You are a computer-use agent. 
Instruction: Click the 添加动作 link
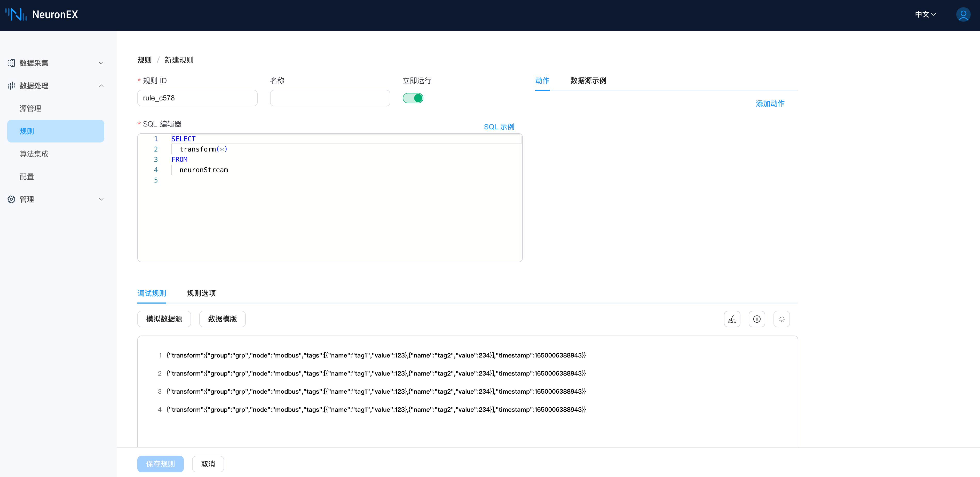point(770,104)
